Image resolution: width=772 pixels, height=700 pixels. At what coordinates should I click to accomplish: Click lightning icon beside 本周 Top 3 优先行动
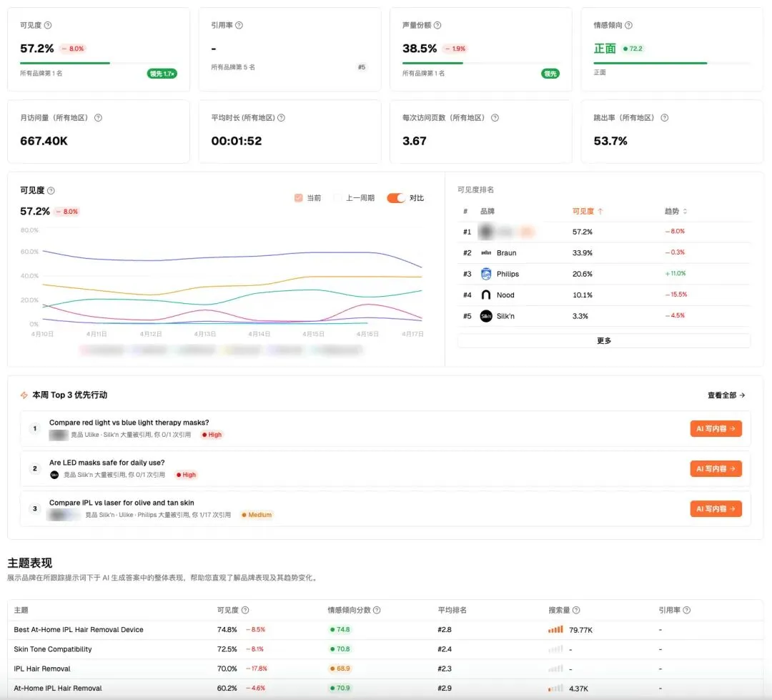[24, 395]
